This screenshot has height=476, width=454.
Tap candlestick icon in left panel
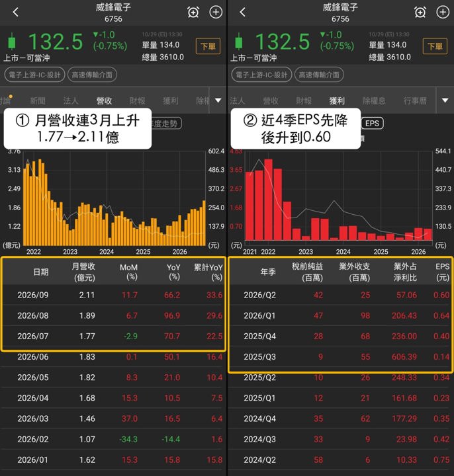(x=12, y=41)
